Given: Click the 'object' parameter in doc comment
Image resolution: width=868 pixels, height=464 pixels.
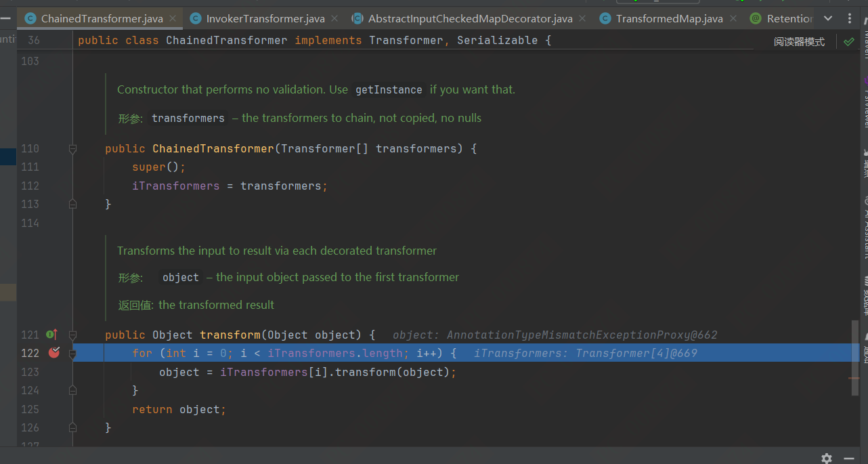Looking at the screenshot, I should tap(181, 277).
